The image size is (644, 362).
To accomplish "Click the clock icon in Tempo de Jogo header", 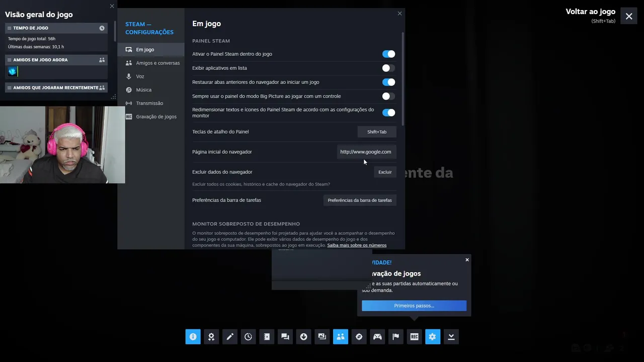I will 102,28.
